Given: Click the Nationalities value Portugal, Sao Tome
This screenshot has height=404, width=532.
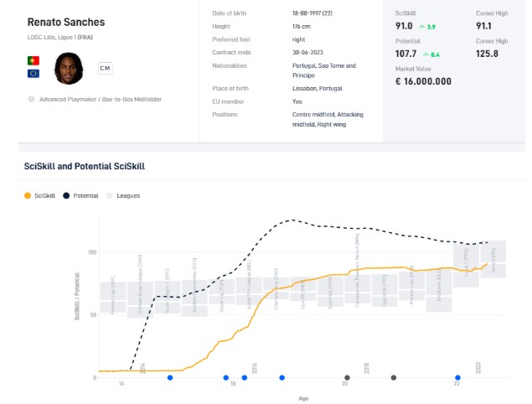Looking at the screenshot, I should click(x=324, y=70).
